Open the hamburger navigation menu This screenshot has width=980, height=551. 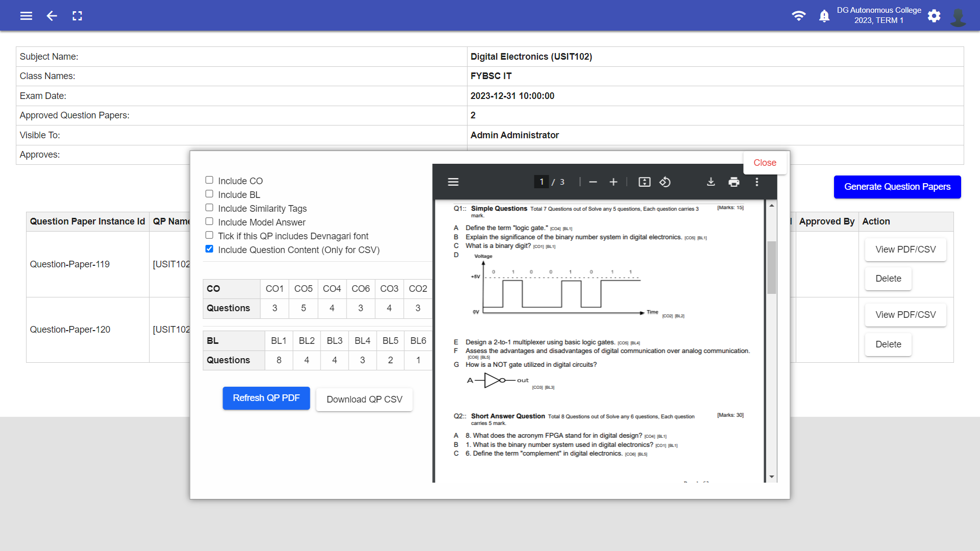(x=26, y=16)
